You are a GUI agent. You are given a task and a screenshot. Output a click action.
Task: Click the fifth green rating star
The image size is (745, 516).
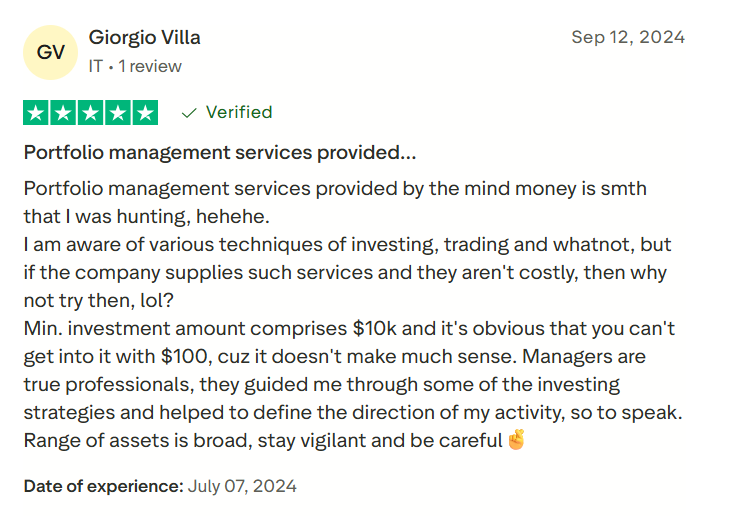pyautogui.click(x=144, y=113)
